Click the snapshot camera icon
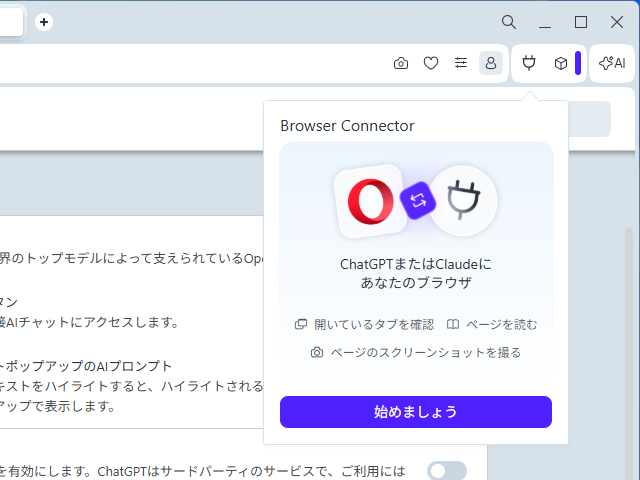Image resolution: width=640 pixels, height=480 pixels. point(401,63)
